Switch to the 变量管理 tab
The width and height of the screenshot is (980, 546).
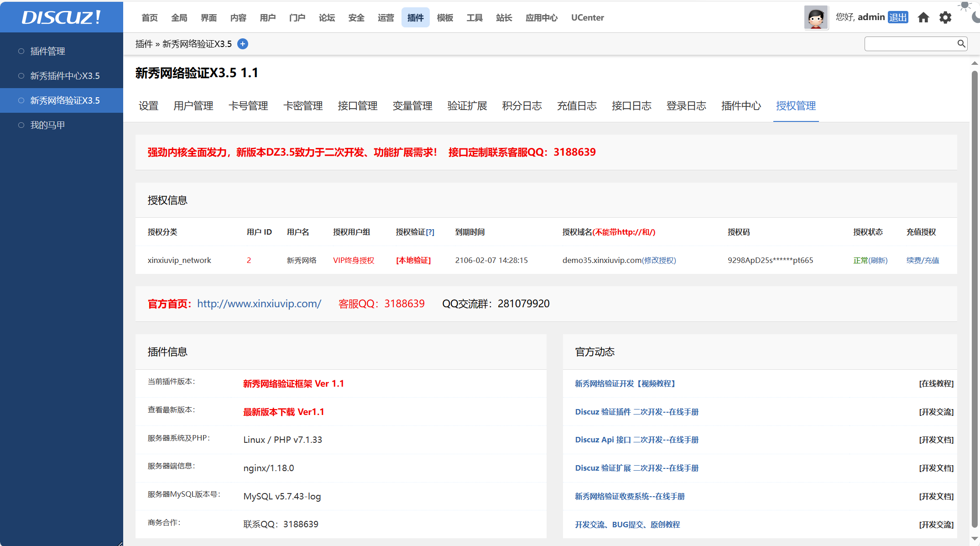coord(412,106)
